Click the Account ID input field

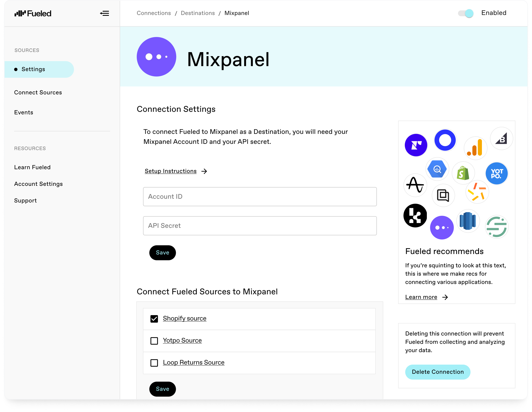[260, 196]
